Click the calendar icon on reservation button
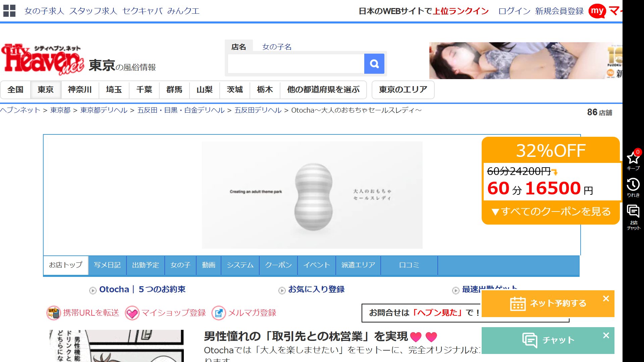 pos(518,304)
